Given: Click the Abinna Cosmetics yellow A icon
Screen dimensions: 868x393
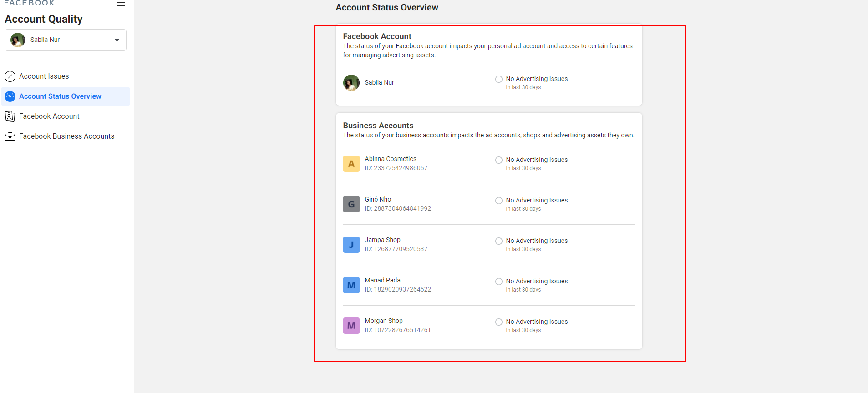Looking at the screenshot, I should [x=351, y=164].
